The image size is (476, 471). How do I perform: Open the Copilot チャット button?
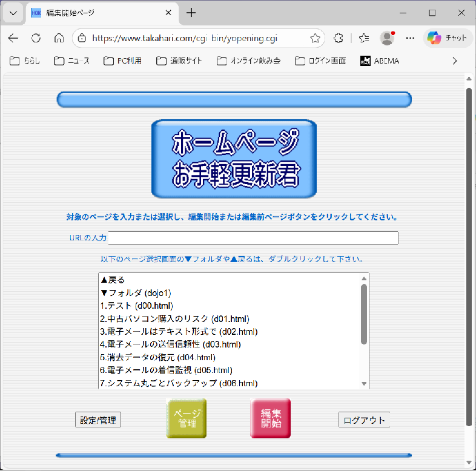pyautogui.click(x=448, y=38)
